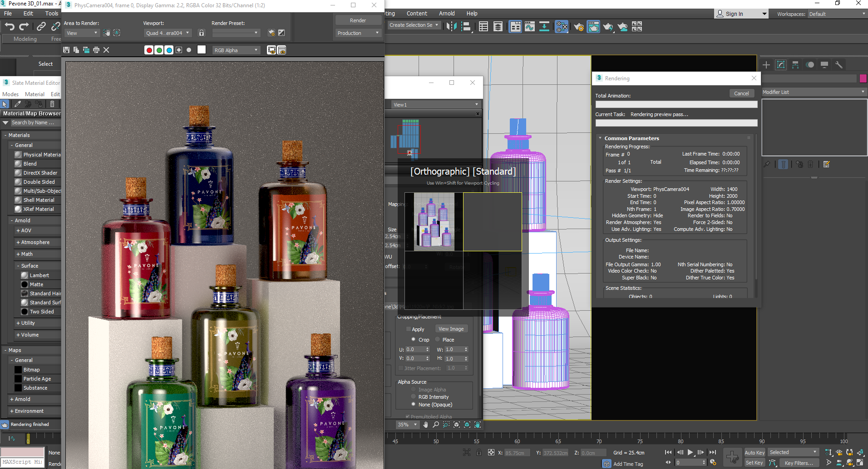Select None (Opaque) alpha source

point(414,404)
